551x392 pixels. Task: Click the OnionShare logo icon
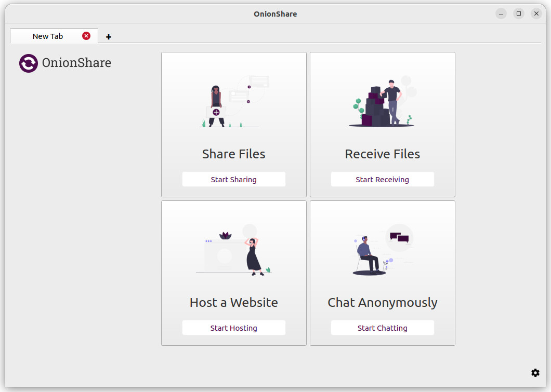pos(29,63)
